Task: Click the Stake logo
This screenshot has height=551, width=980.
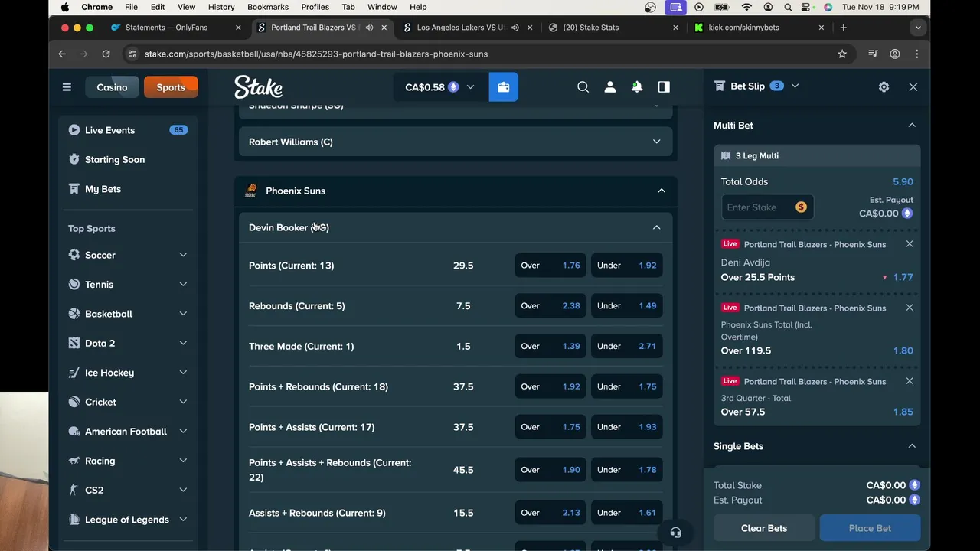Action: click(258, 87)
